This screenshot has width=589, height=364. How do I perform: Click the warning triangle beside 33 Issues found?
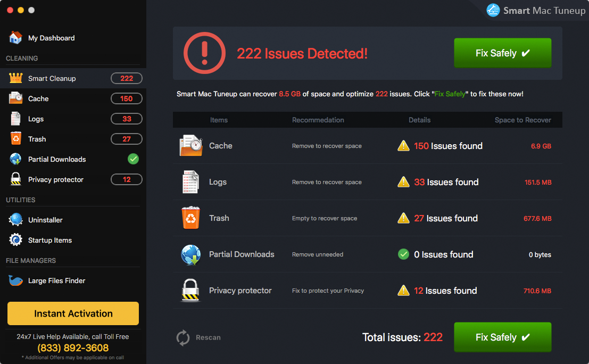point(403,182)
